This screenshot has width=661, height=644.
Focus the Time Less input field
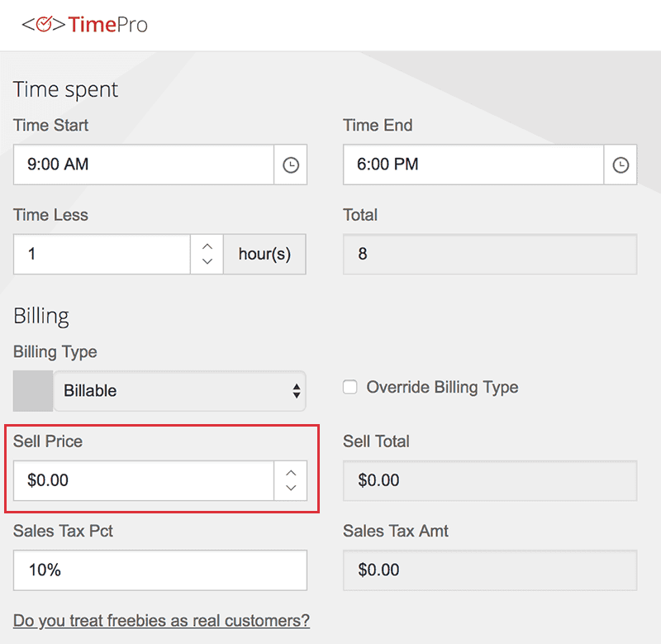point(102,255)
